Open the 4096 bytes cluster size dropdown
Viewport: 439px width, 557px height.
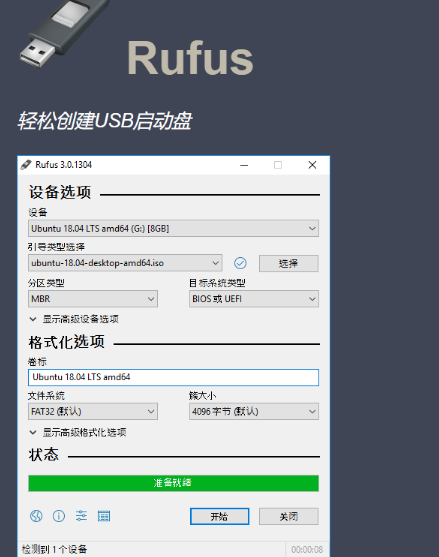tap(254, 411)
